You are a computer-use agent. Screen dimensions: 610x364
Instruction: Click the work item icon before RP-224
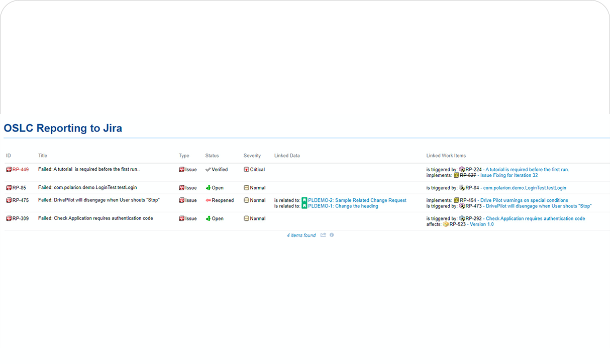tap(461, 169)
